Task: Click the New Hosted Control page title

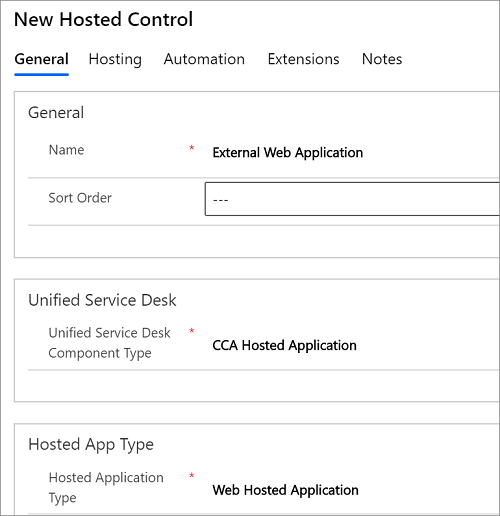Action: (x=103, y=19)
